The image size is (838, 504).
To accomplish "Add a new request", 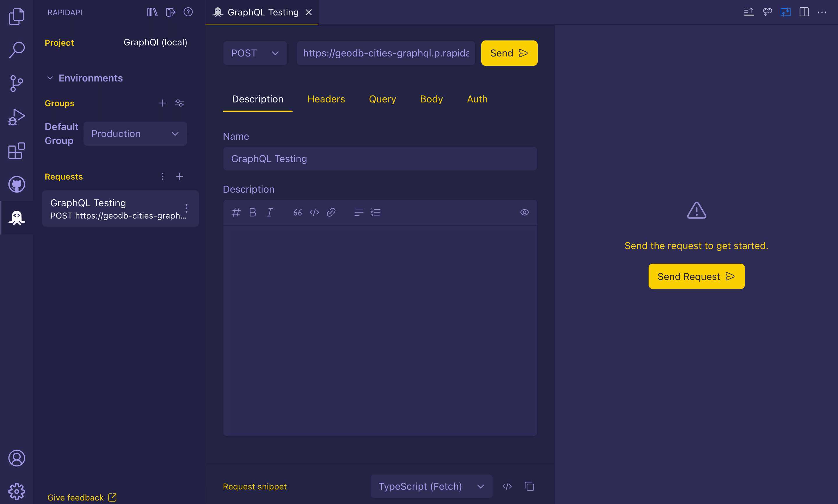I will pos(179,176).
